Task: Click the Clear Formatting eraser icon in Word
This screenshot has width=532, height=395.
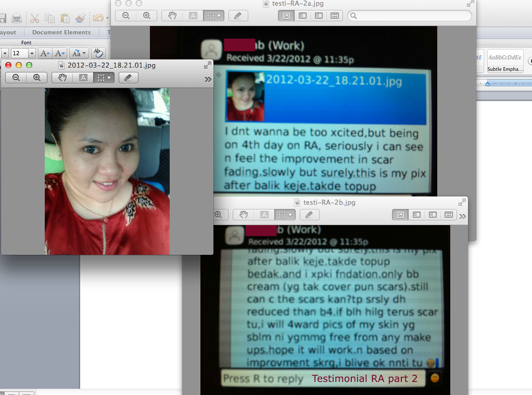Action: 99,53
